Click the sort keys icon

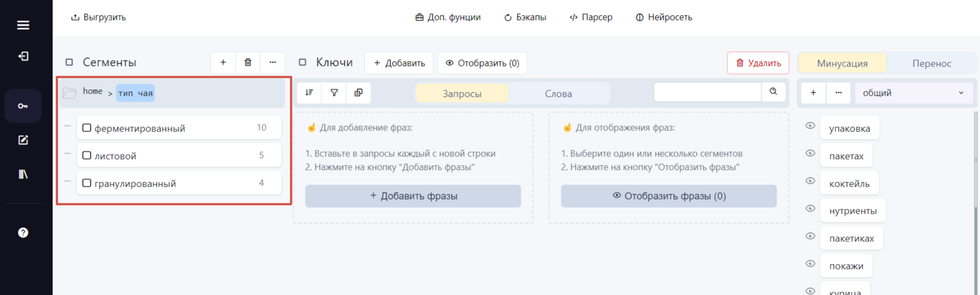(x=309, y=93)
